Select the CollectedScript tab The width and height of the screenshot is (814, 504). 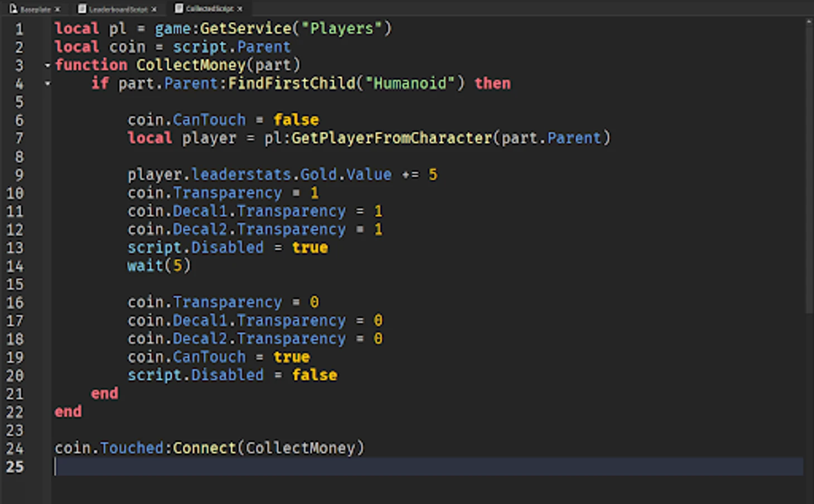point(210,9)
